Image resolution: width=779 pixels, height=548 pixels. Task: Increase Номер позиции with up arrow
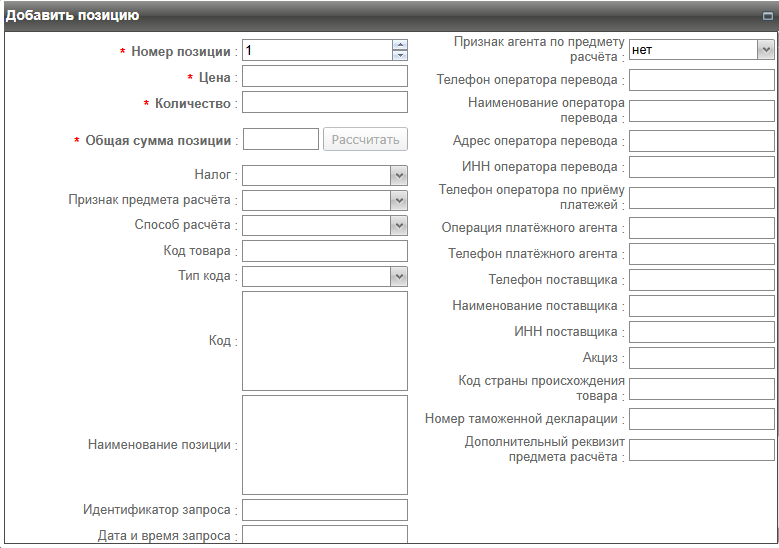pyautogui.click(x=400, y=45)
